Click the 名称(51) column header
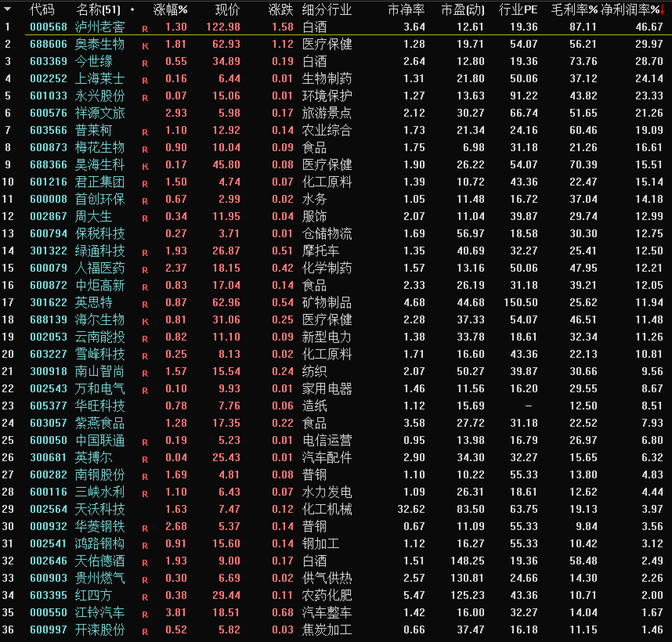Viewport: 672px width, 642px height. (99, 9)
